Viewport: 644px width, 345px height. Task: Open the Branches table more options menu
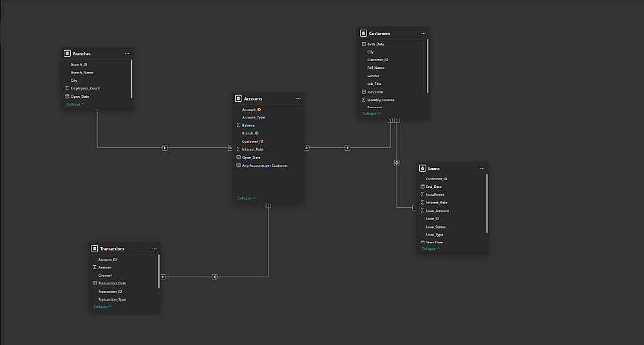click(127, 54)
